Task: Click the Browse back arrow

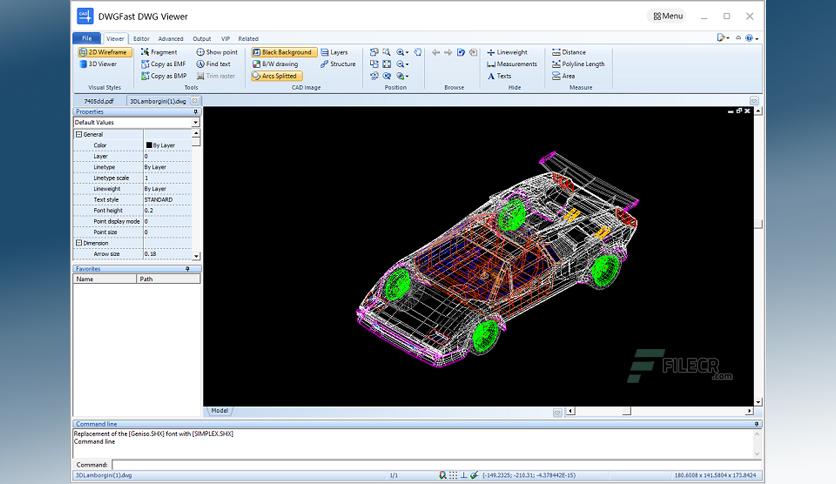Action: click(436, 52)
